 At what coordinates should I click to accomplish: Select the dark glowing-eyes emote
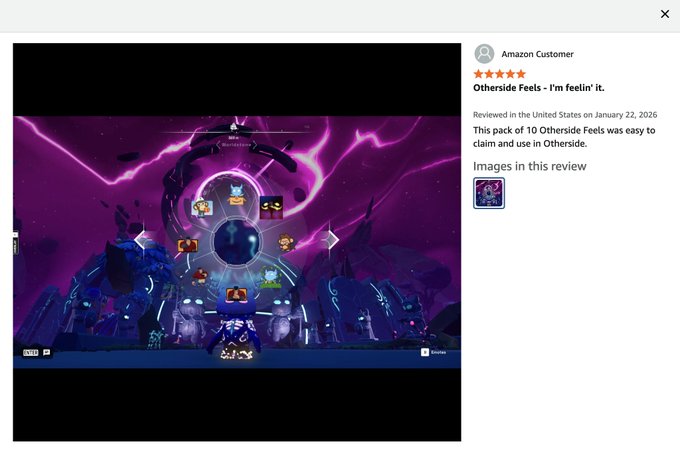tap(271, 207)
